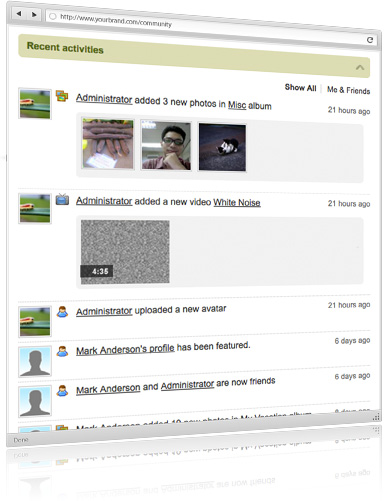
Task: Play the White Noise video thumbnail
Action: 125,252
